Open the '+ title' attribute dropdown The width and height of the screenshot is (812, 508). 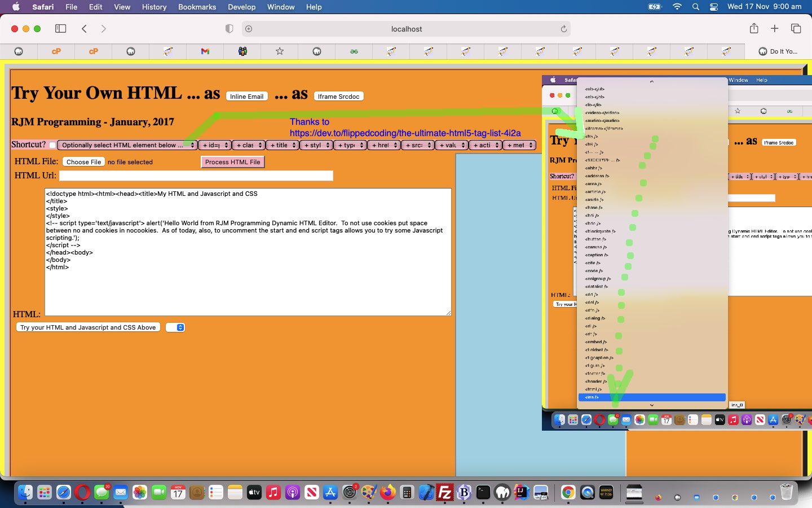coord(282,145)
